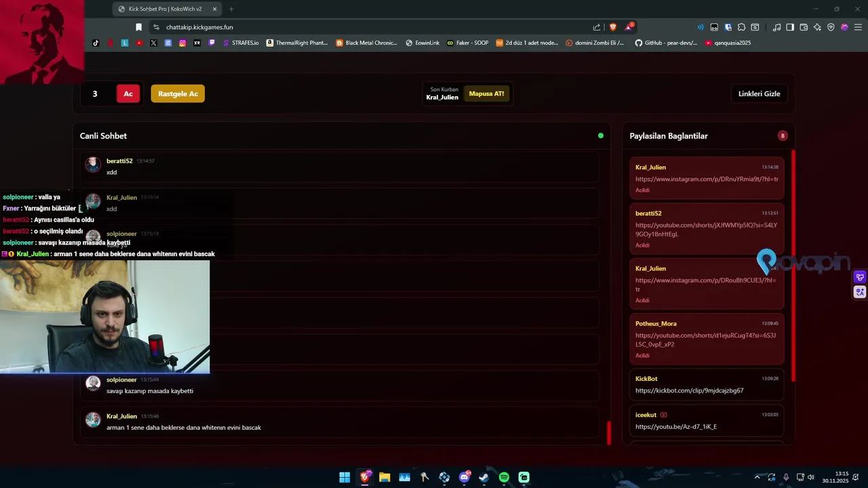Click the share page icon in address bar

coord(597,27)
